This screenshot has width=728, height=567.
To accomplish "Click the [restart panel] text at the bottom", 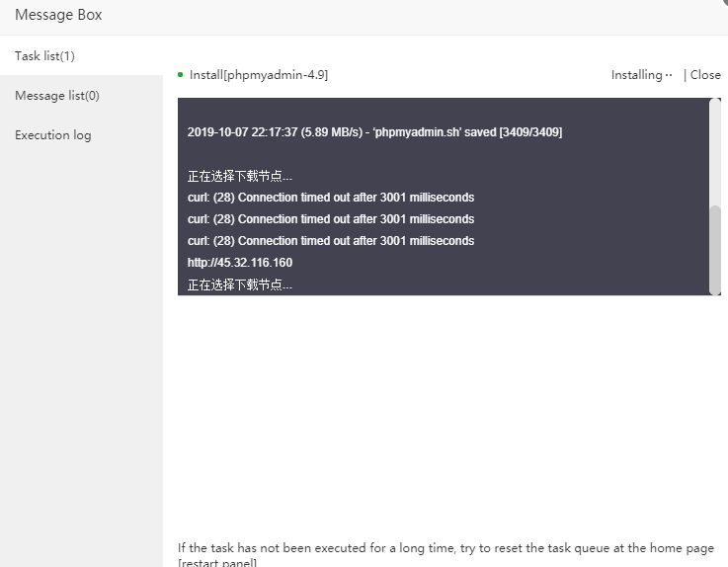I will click(217, 563).
